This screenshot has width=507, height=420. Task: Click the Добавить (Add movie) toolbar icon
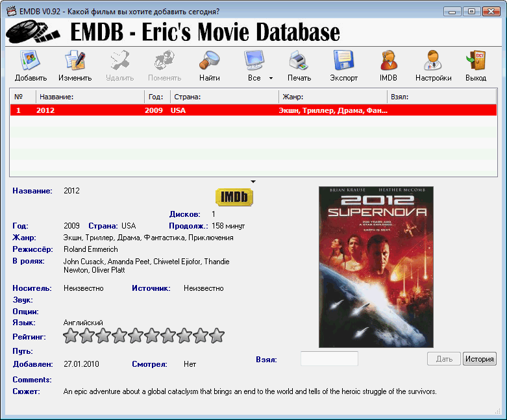click(x=31, y=60)
